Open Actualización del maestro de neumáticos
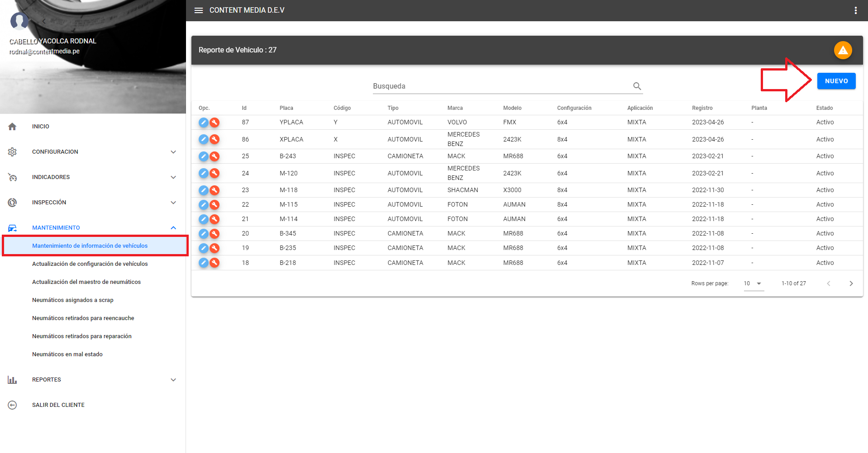The height and width of the screenshot is (453, 868). tap(86, 282)
